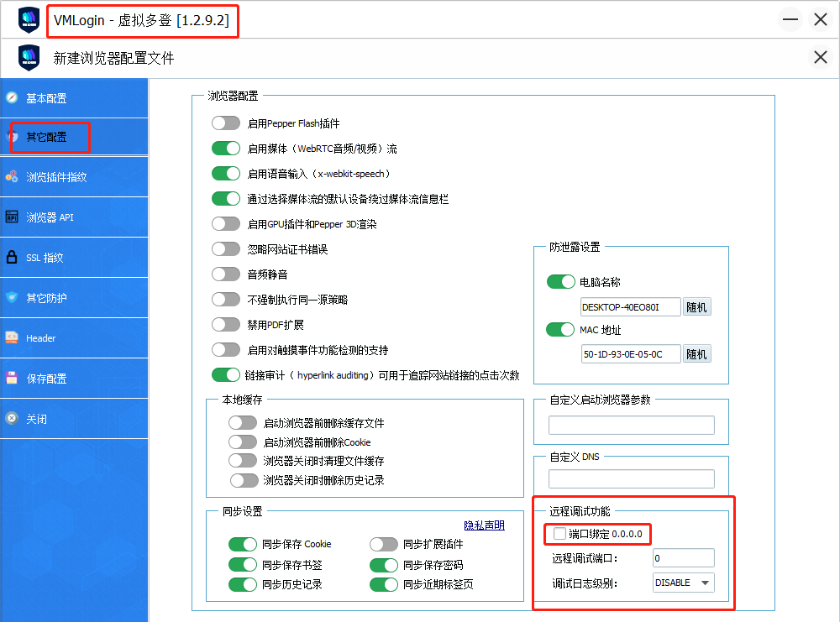Viewport: 840px width, 622px height.
Task: Open the 隐私声明 link
Action: [484, 525]
